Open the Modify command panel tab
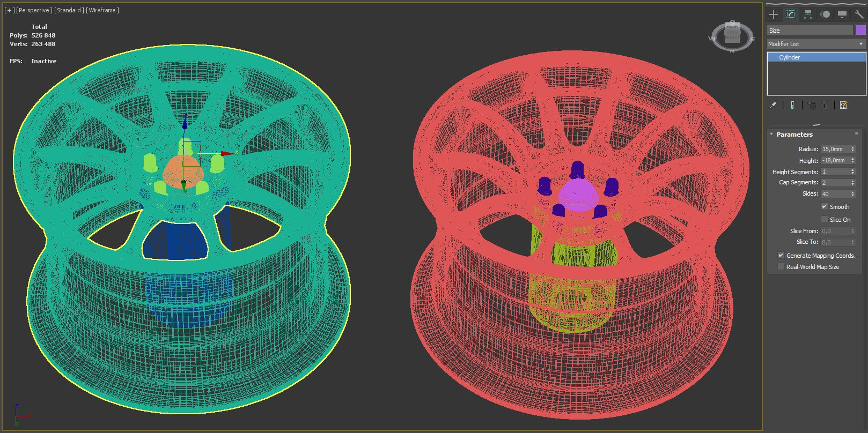The width and height of the screenshot is (868, 433). click(x=790, y=14)
